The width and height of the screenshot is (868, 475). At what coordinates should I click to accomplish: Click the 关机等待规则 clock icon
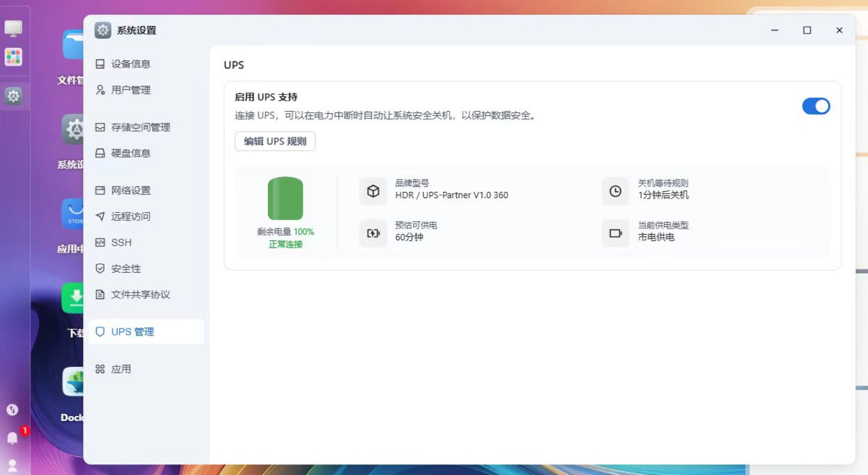coord(615,191)
